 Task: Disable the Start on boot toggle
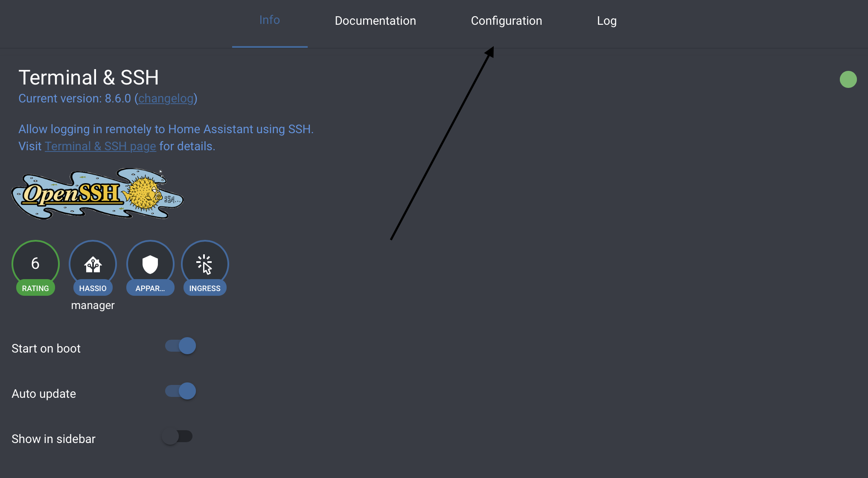(181, 346)
